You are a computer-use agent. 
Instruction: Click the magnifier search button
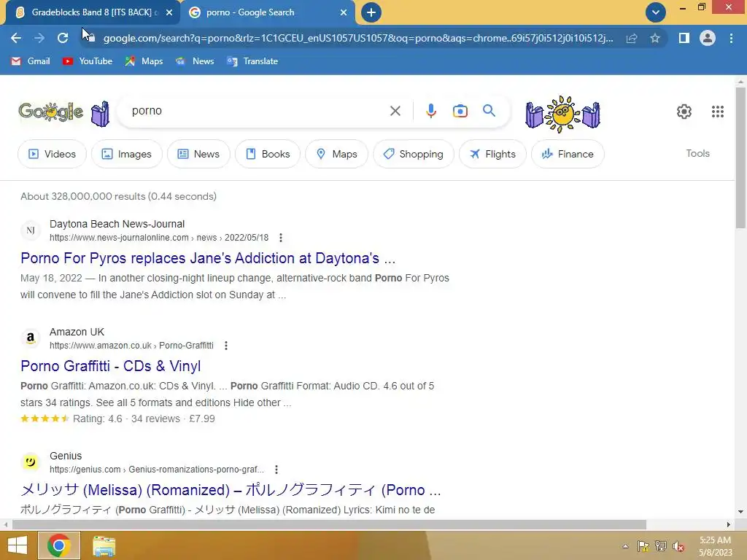(x=489, y=111)
